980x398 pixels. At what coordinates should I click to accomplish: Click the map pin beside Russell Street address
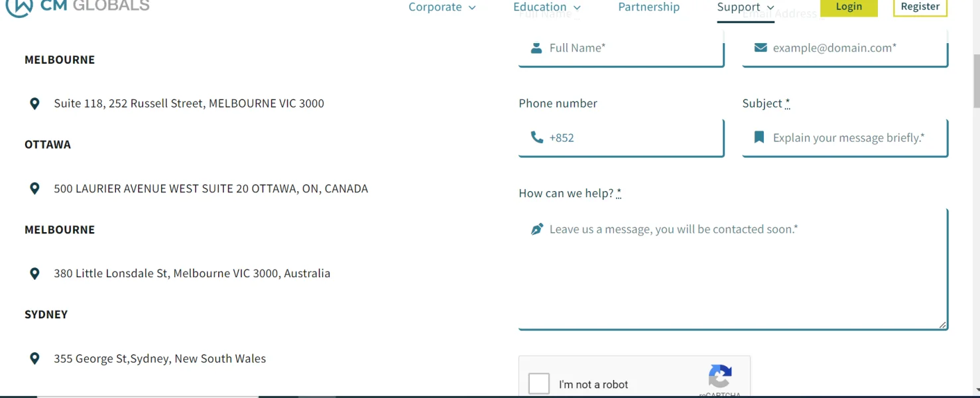coord(35,103)
